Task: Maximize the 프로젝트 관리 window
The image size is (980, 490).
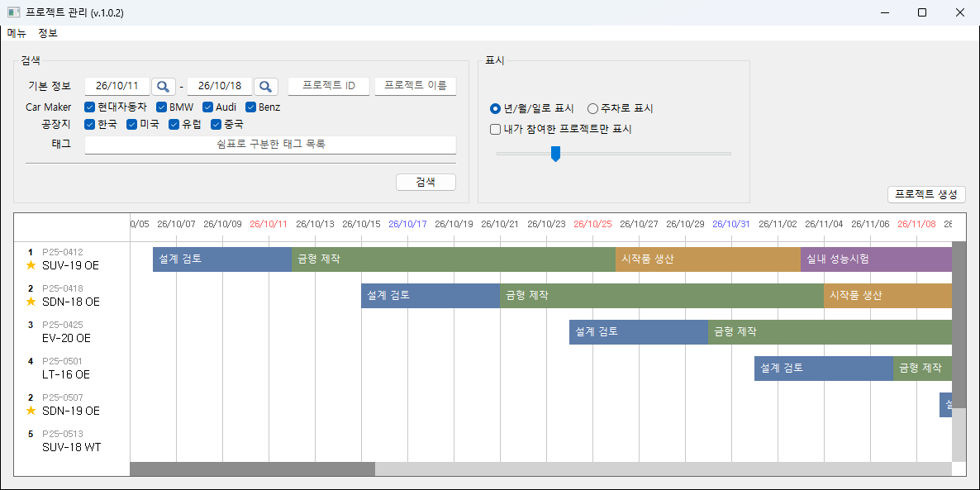Action: 922,12
